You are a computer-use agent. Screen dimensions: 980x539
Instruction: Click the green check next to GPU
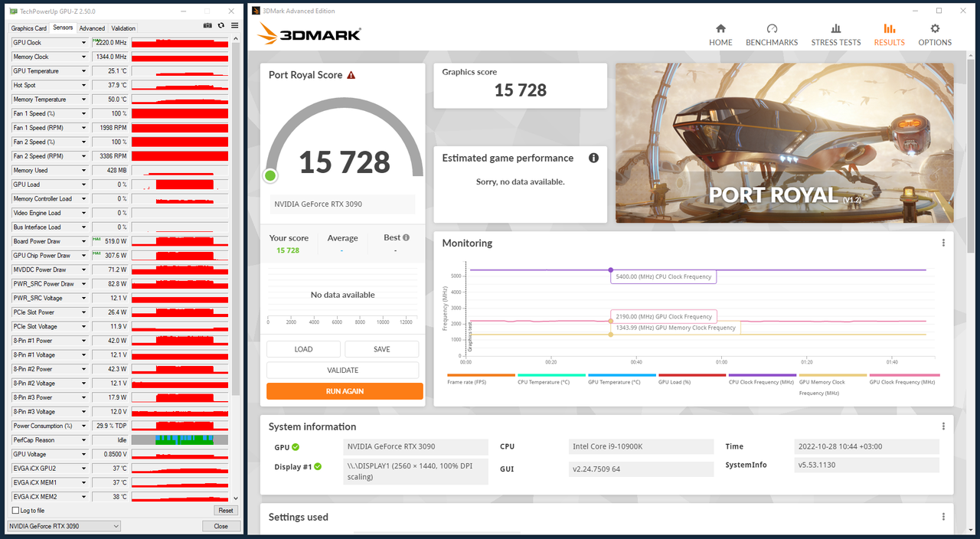click(296, 447)
